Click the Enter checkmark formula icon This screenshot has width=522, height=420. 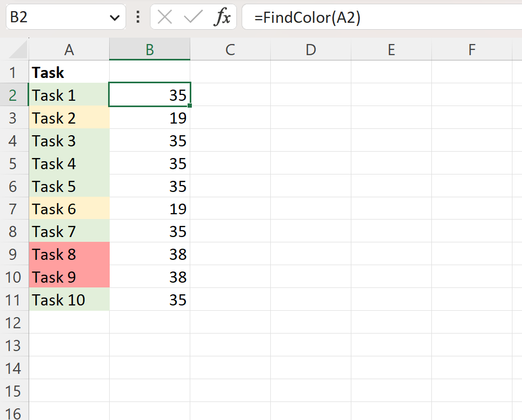click(x=193, y=17)
